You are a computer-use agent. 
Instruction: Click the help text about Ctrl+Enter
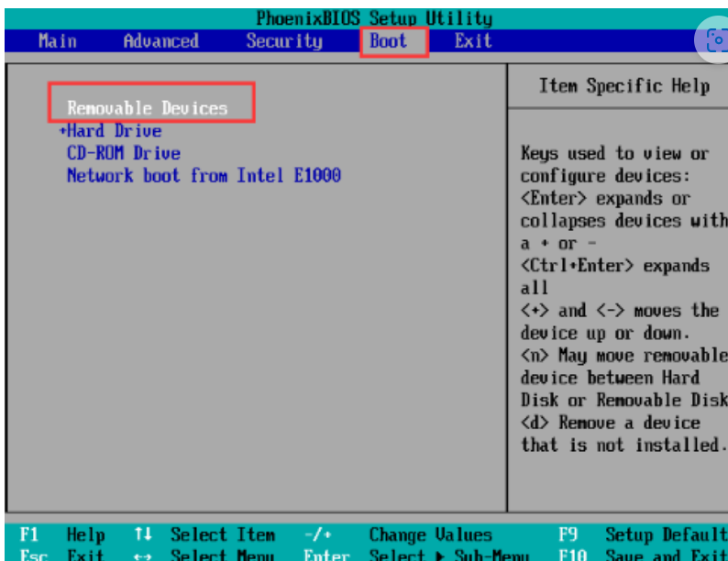(614, 266)
